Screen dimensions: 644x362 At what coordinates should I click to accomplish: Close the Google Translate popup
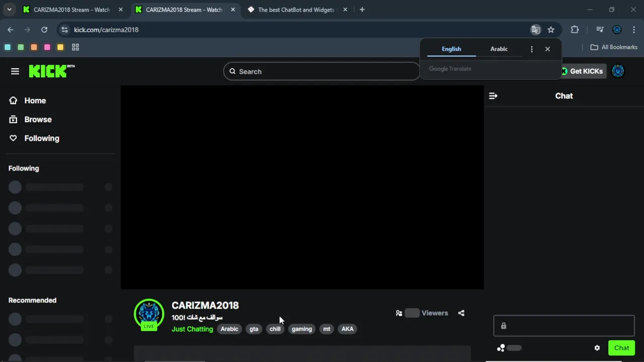(547, 49)
